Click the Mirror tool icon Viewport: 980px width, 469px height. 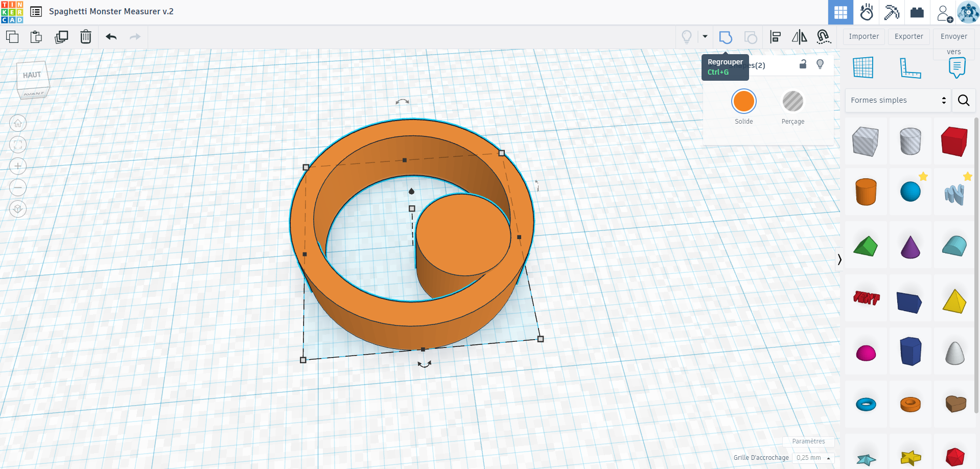(x=799, y=37)
